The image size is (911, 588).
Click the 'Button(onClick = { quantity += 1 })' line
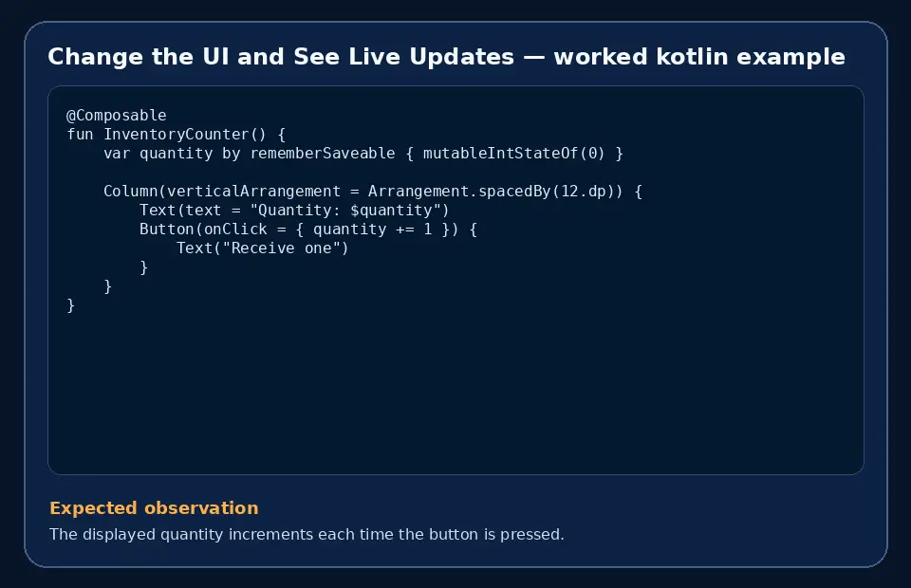click(307, 230)
